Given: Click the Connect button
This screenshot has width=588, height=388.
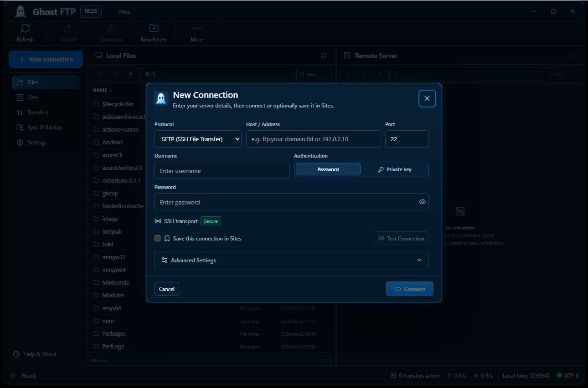Looking at the screenshot, I should [x=410, y=289].
